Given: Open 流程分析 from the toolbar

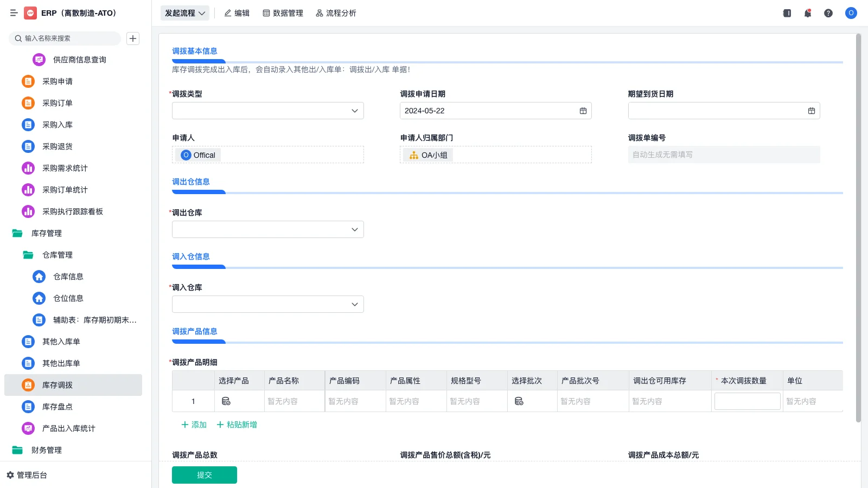Looking at the screenshot, I should point(336,13).
